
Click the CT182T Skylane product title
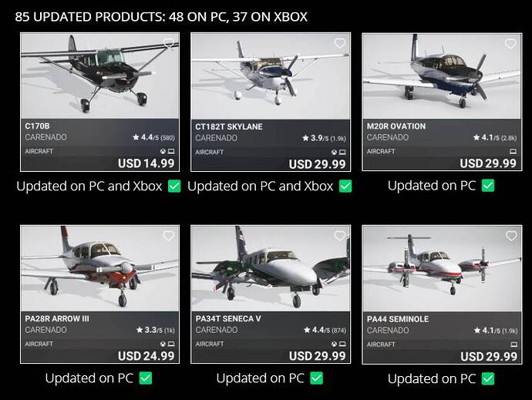point(227,126)
